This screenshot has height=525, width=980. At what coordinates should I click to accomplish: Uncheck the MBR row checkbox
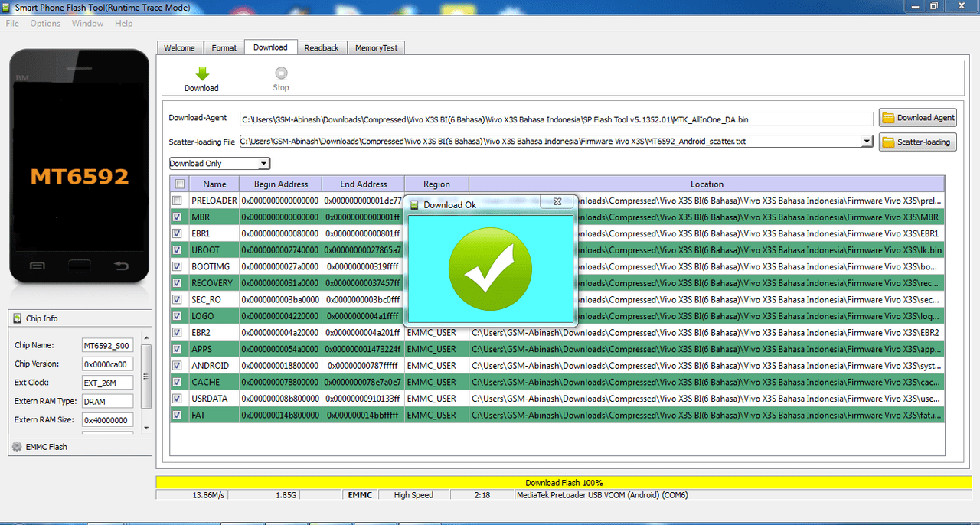pos(178,217)
